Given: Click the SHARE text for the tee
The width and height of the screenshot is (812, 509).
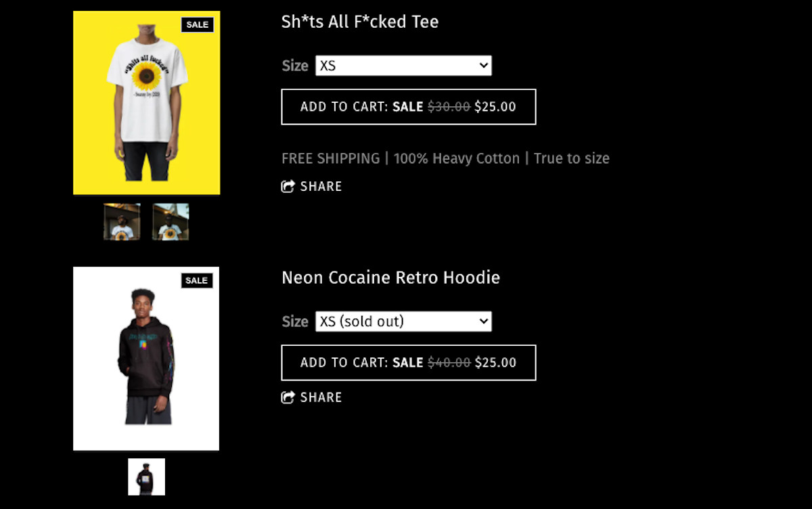Looking at the screenshot, I should pos(321,186).
